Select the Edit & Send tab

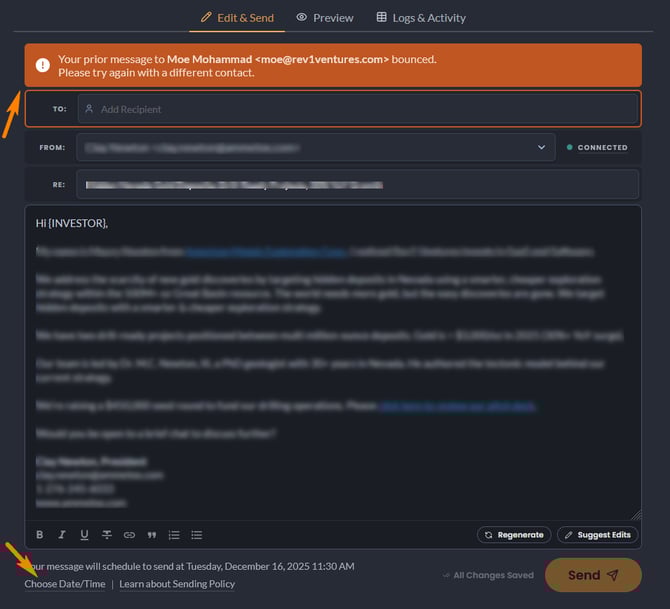point(237,17)
